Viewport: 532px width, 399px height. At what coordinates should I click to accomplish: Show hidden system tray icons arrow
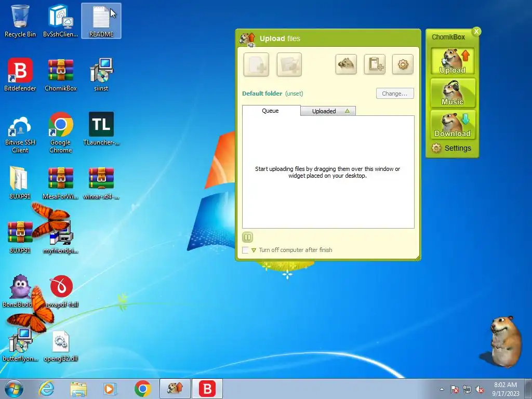tap(442, 389)
